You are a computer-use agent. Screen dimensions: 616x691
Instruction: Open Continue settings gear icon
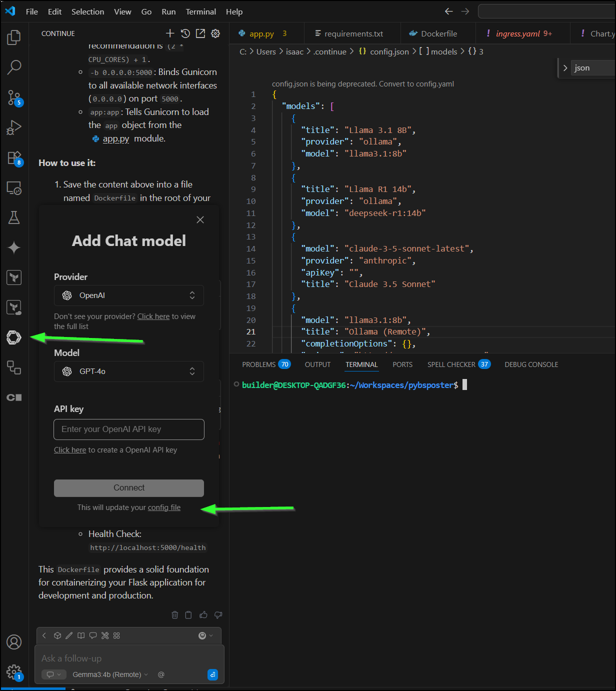tap(215, 33)
